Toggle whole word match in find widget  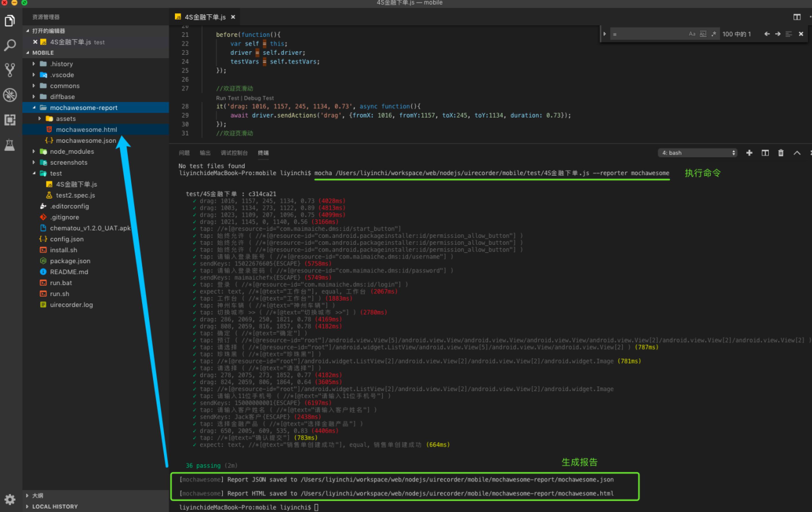tap(703, 34)
